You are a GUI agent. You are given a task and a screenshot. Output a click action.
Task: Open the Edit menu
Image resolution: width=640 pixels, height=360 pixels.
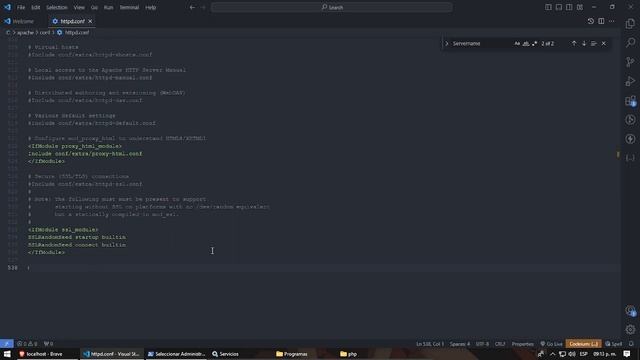[x=36, y=7]
